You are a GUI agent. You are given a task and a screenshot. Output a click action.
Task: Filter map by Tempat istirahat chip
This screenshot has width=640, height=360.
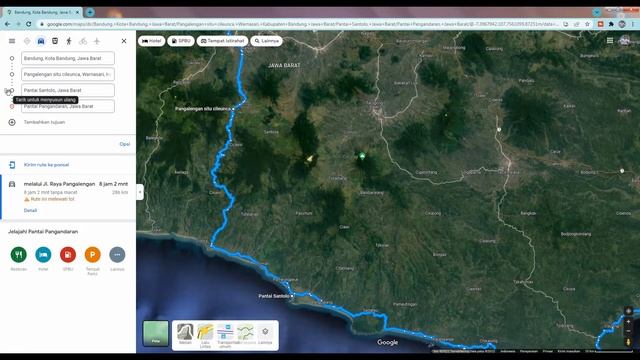[x=222, y=41]
